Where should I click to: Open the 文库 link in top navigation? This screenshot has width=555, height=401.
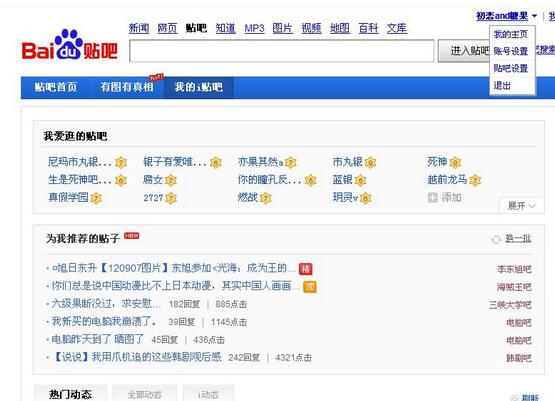tap(396, 28)
